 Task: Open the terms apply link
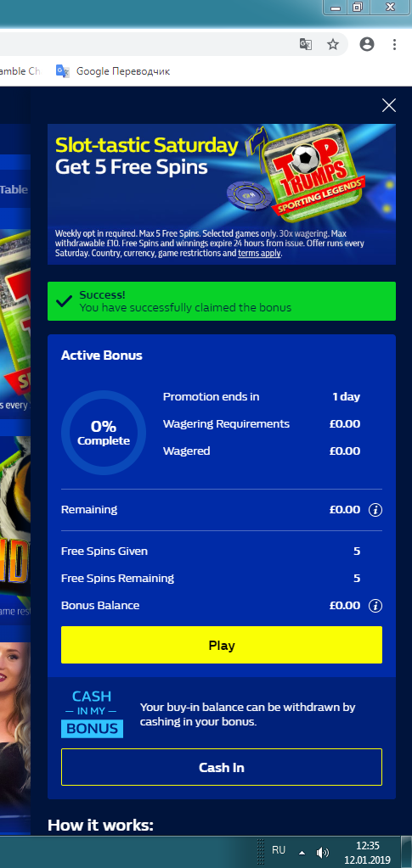coord(259,254)
